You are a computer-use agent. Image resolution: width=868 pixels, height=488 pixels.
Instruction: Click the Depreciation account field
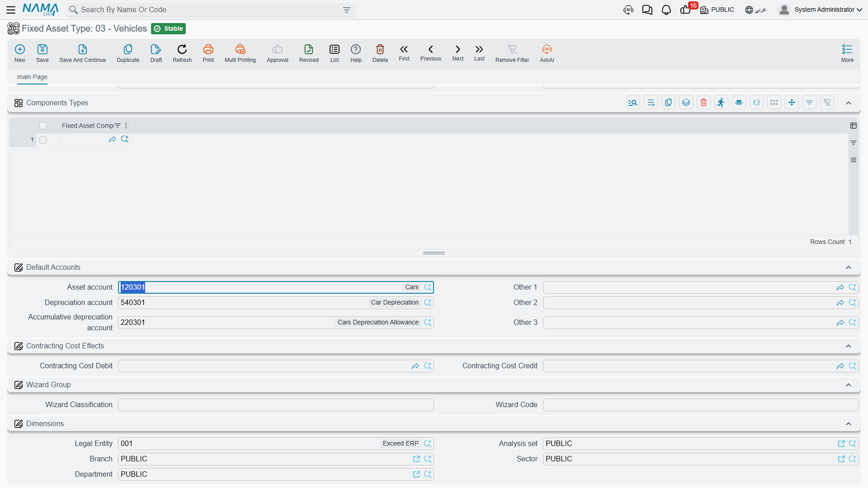point(276,303)
